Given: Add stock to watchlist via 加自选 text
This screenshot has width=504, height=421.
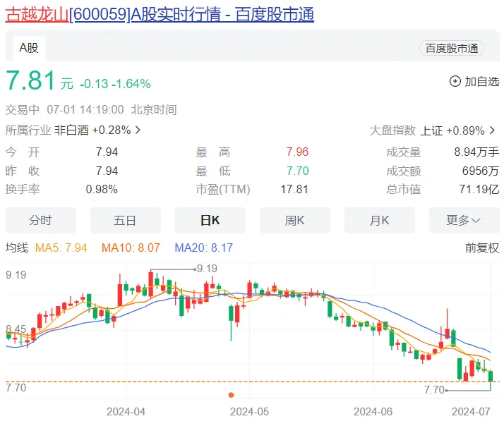Looking at the screenshot, I should click(x=482, y=82).
